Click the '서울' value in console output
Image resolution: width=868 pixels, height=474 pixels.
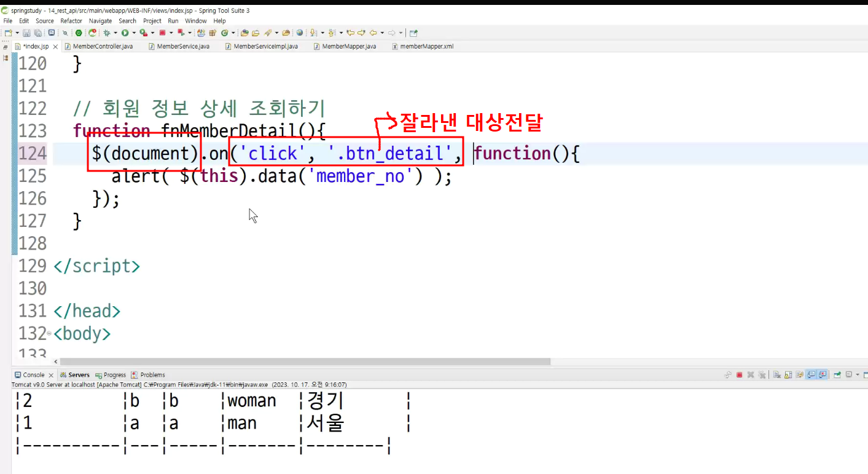pos(326,424)
